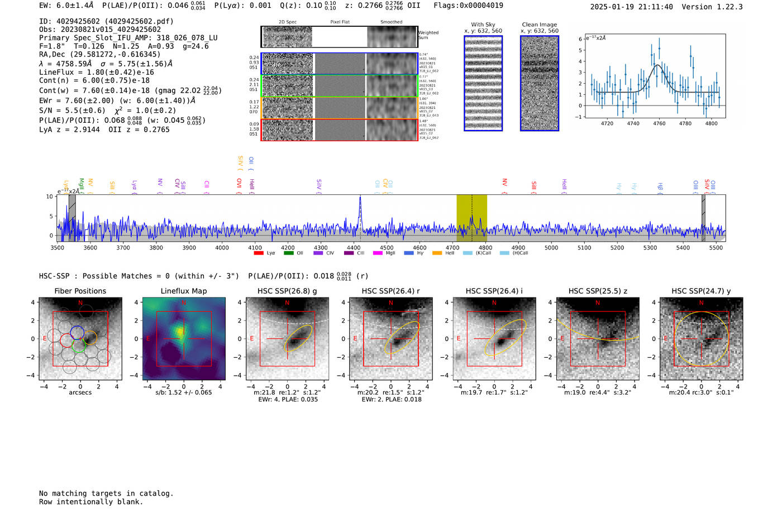Click the green fiber circle in Fiber Positions
Viewport: 782px width, 532px height.
(x=79, y=346)
